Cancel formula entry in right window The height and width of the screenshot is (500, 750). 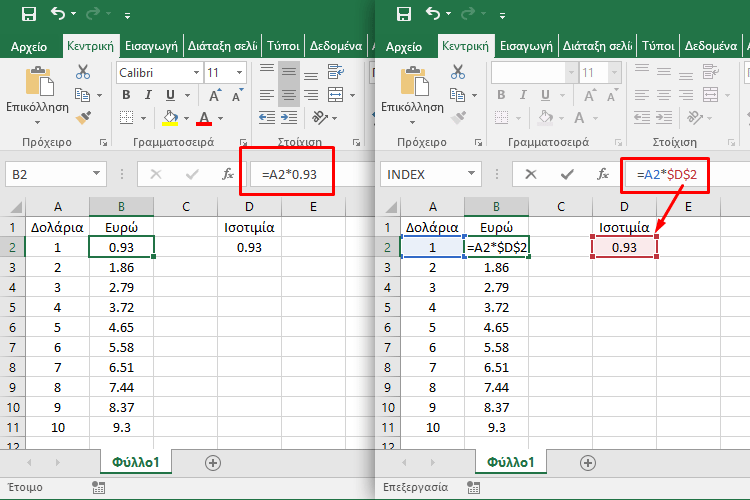(530, 174)
